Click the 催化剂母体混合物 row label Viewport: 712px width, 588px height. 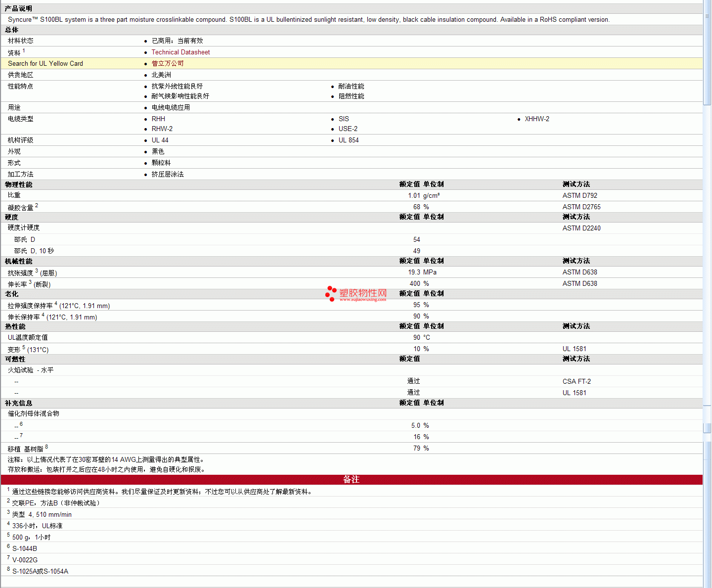[x=33, y=413]
